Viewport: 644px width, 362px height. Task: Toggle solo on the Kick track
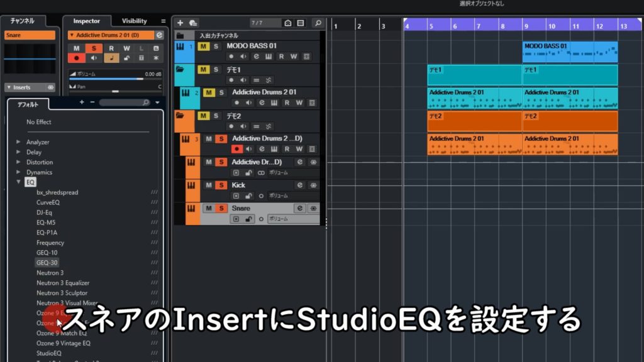(221, 185)
